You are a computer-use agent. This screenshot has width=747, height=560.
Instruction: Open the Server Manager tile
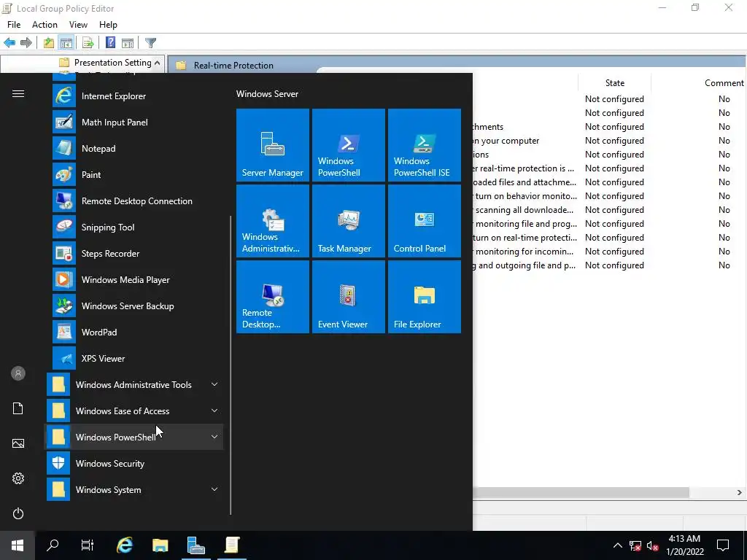[273, 145]
